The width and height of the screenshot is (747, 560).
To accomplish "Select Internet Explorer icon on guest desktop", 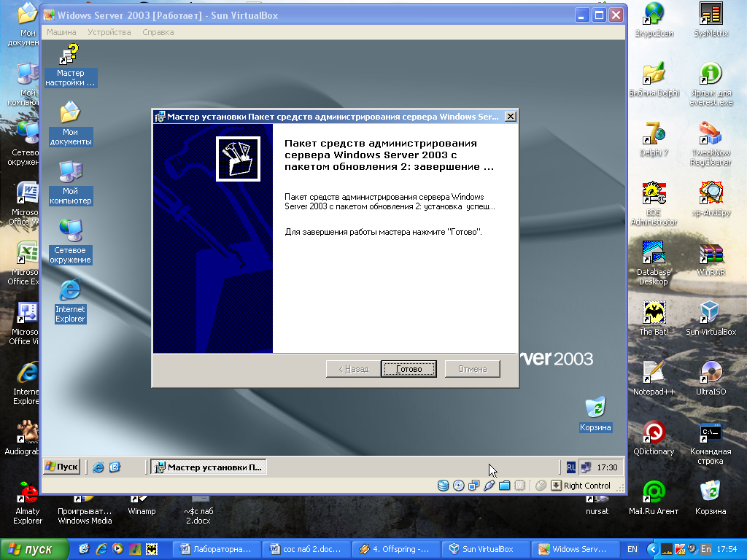I will tap(71, 301).
